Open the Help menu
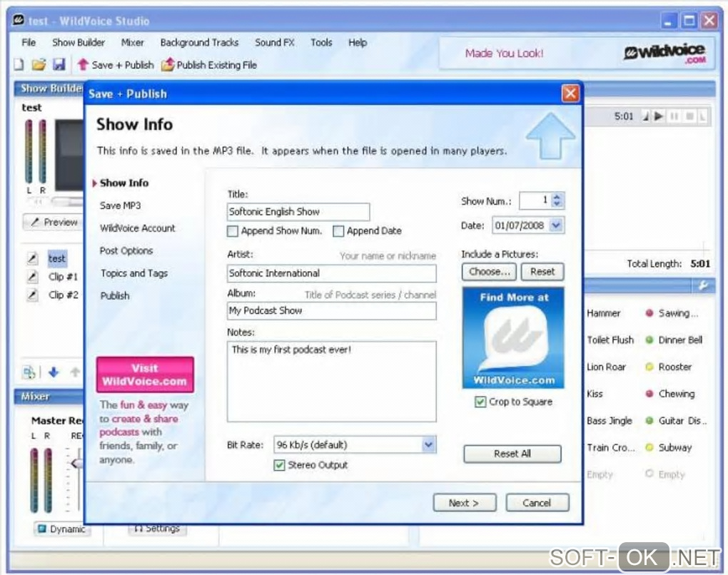Image resolution: width=728 pixels, height=575 pixels. (x=358, y=42)
